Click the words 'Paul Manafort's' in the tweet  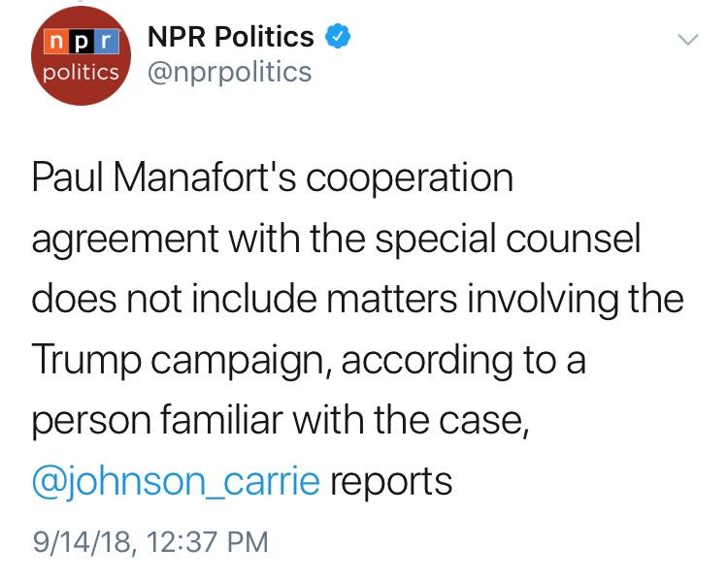click(164, 177)
